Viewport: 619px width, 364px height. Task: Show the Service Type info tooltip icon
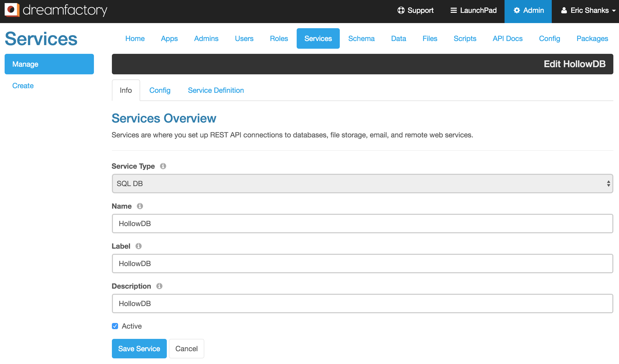click(163, 166)
